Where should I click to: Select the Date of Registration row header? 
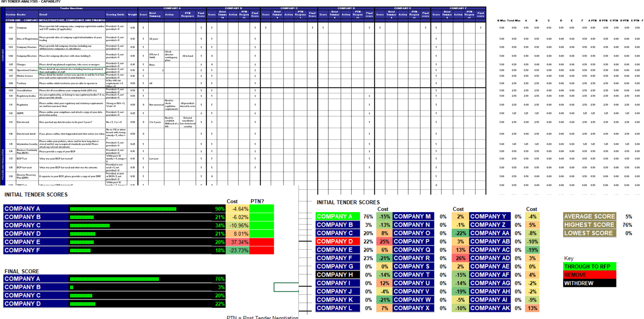pyautogui.click(x=27, y=39)
